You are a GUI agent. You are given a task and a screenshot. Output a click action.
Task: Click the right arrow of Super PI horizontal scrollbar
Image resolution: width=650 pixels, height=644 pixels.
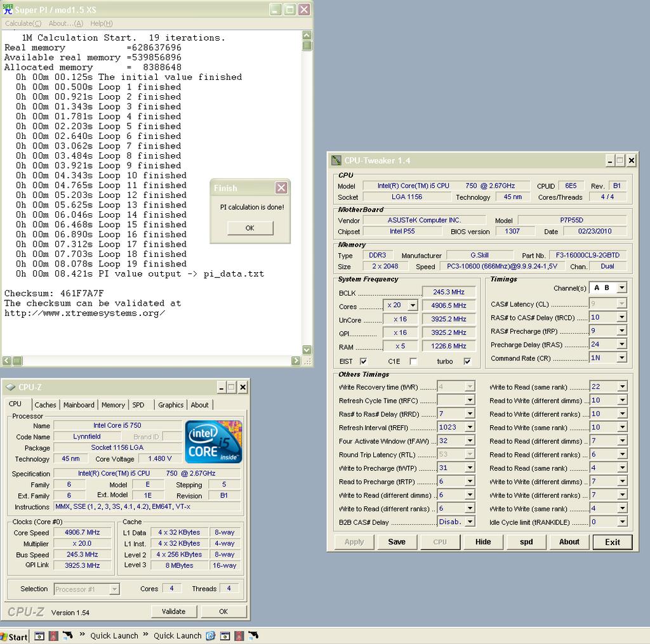tap(296, 360)
